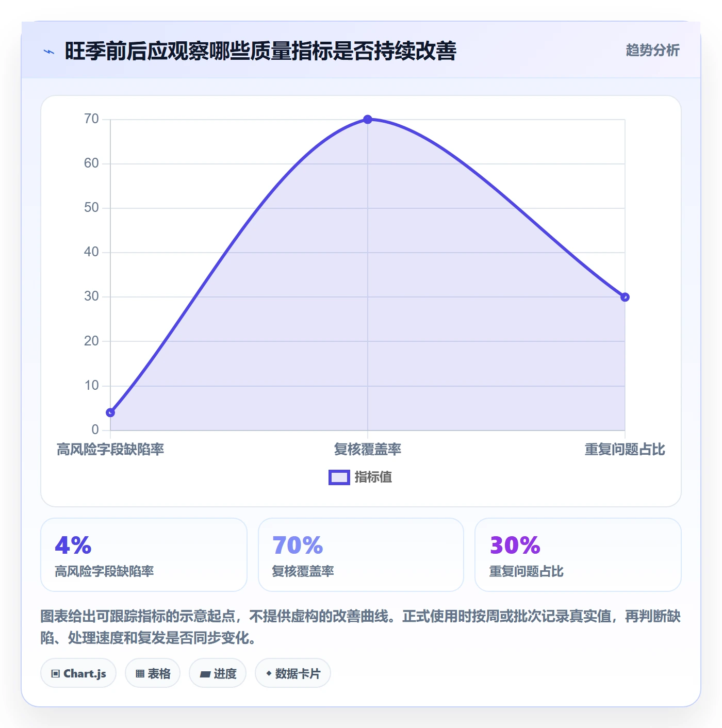The width and height of the screenshot is (722, 728).
Task: Click the bar icon in 进度 chip
Action: point(205,674)
